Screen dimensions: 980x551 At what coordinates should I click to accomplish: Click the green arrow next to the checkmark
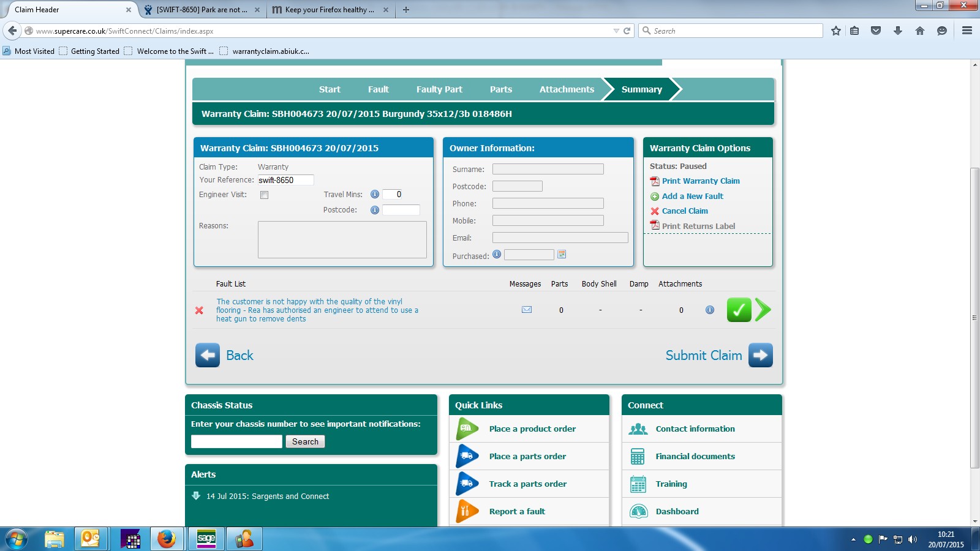(763, 310)
